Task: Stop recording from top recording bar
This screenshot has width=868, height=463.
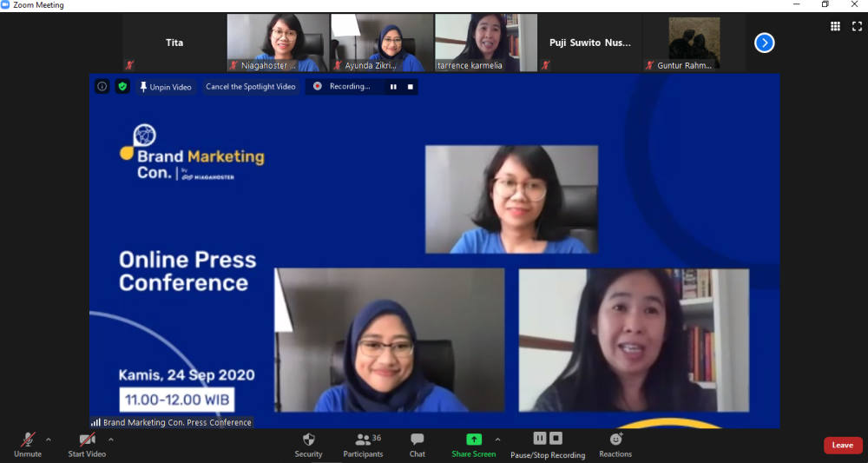Action: (411, 87)
